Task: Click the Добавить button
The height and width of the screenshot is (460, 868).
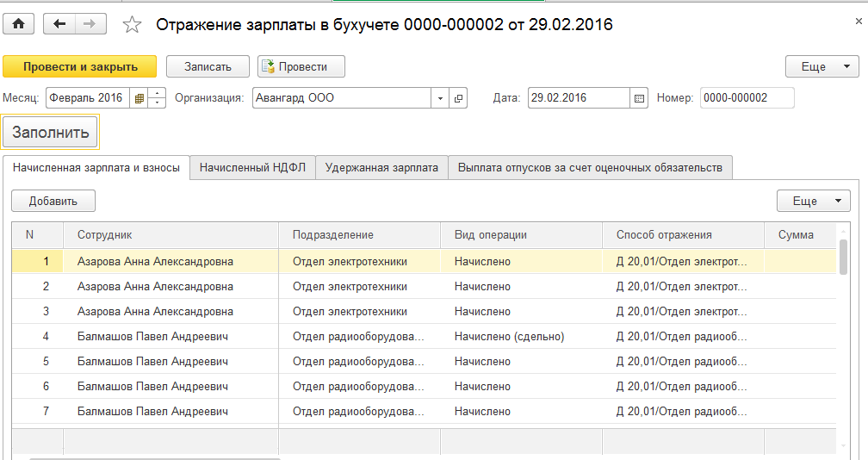Action: point(53,201)
